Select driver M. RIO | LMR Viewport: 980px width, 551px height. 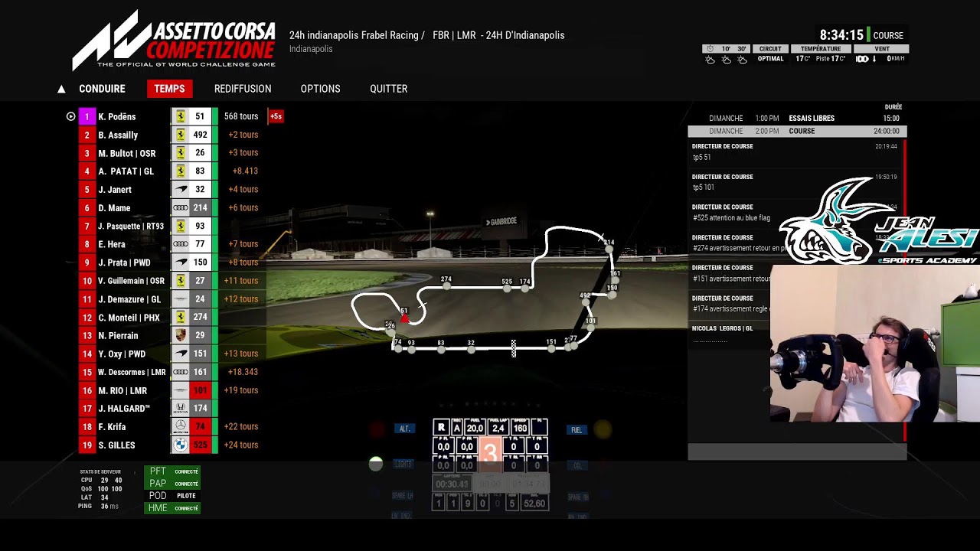click(122, 390)
